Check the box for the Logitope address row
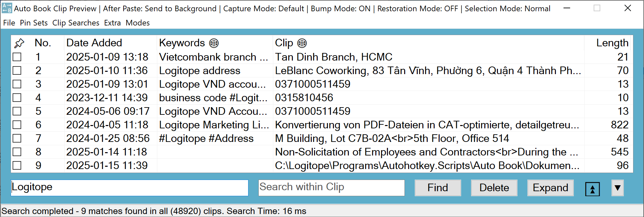This screenshot has width=644, height=217. 17,70
